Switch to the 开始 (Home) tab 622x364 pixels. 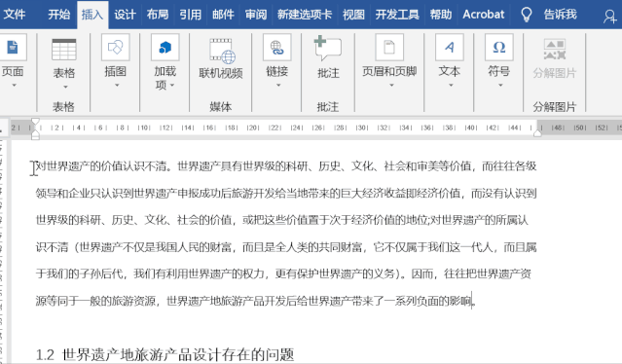click(x=58, y=15)
